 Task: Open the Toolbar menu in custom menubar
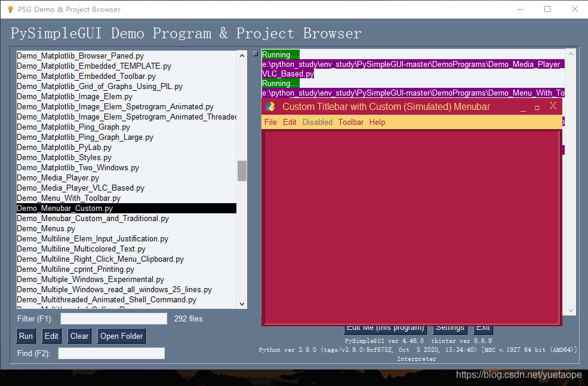[350, 122]
